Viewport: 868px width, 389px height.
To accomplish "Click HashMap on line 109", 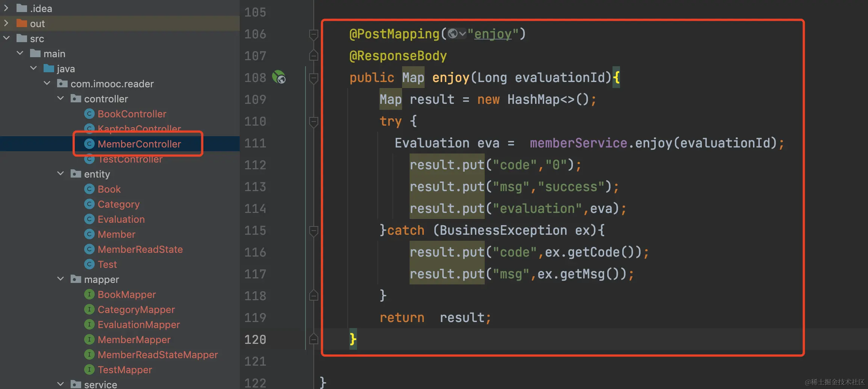I will coord(534,100).
